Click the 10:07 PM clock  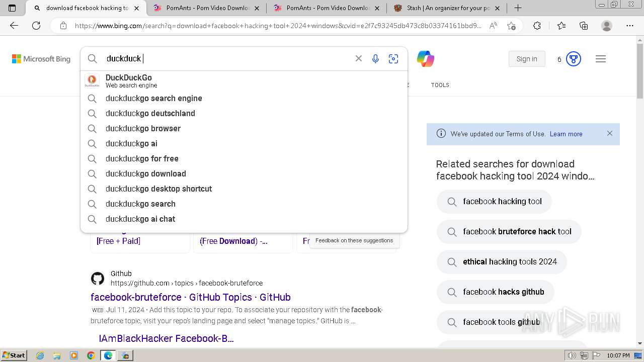(618, 355)
